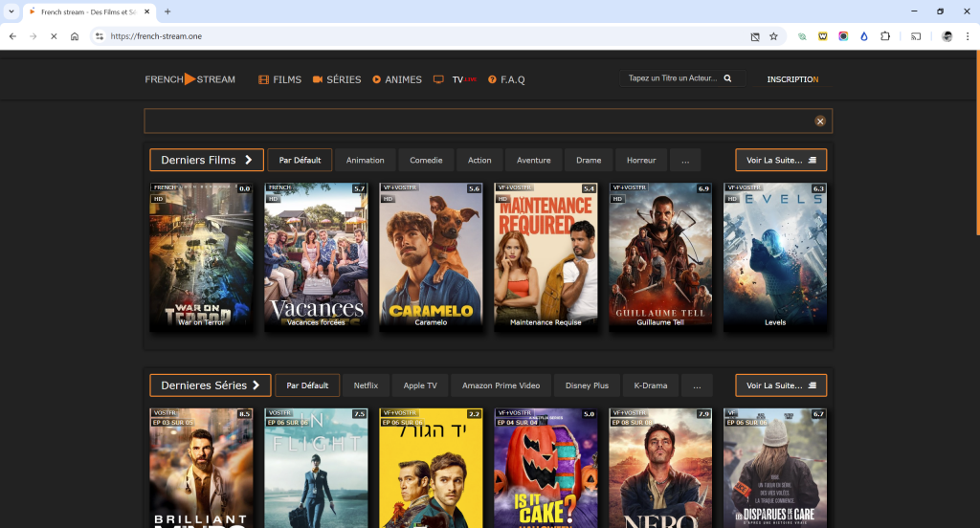Open the browser Extensions puzzle icon
The height and width of the screenshot is (528, 980).
(x=884, y=36)
